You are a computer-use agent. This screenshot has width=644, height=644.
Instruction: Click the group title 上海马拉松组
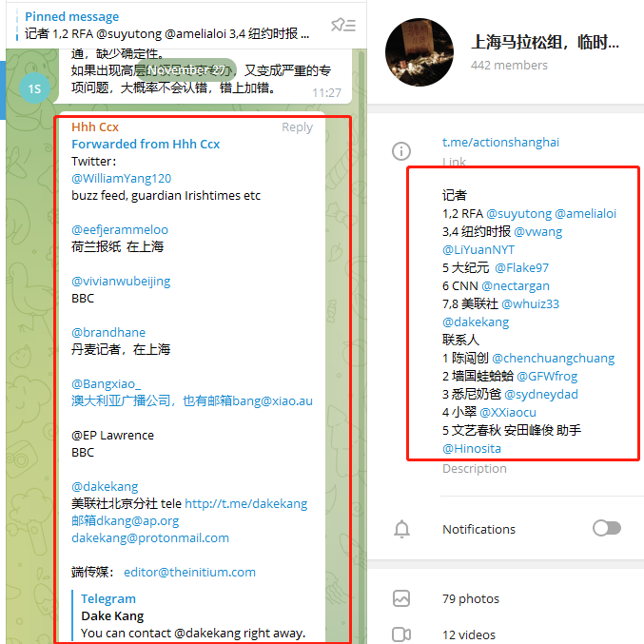tap(545, 42)
